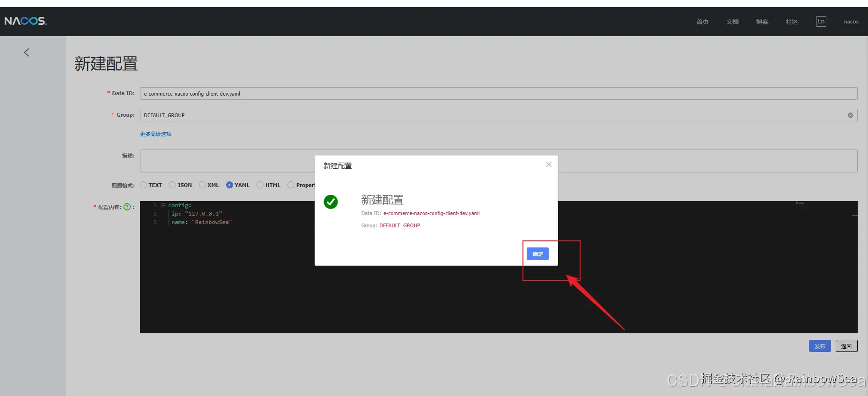Click editor line ip: "127.0.0.1"
Viewport: 868px width, 396px height.
point(197,214)
